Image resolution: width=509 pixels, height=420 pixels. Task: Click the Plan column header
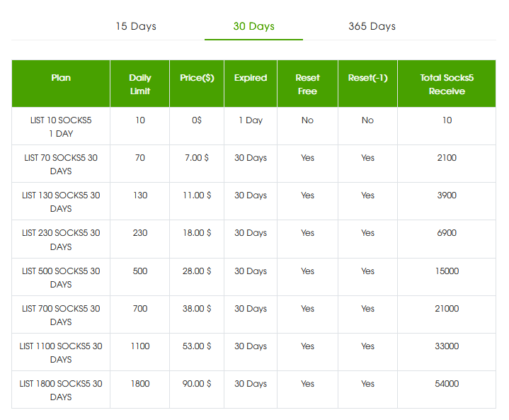coord(61,78)
